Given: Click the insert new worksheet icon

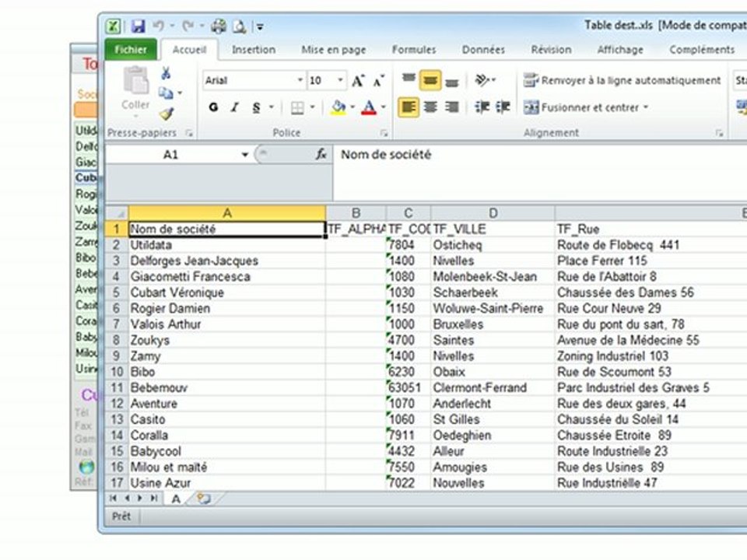Looking at the screenshot, I should point(204,499).
